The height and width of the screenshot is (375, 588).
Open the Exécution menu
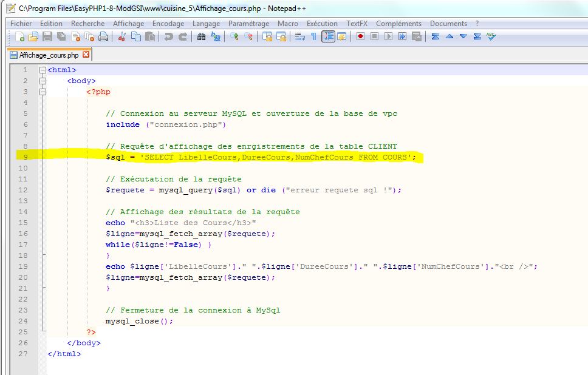click(x=322, y=23)
